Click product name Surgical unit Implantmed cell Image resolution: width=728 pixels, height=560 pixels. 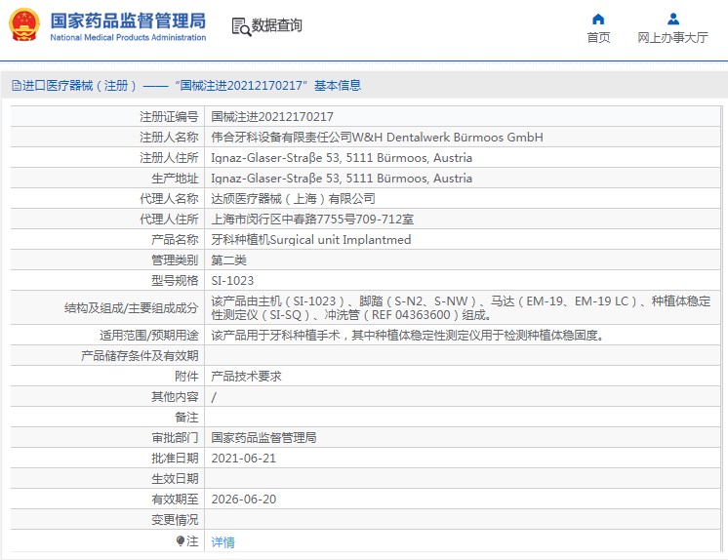point(310,239)
